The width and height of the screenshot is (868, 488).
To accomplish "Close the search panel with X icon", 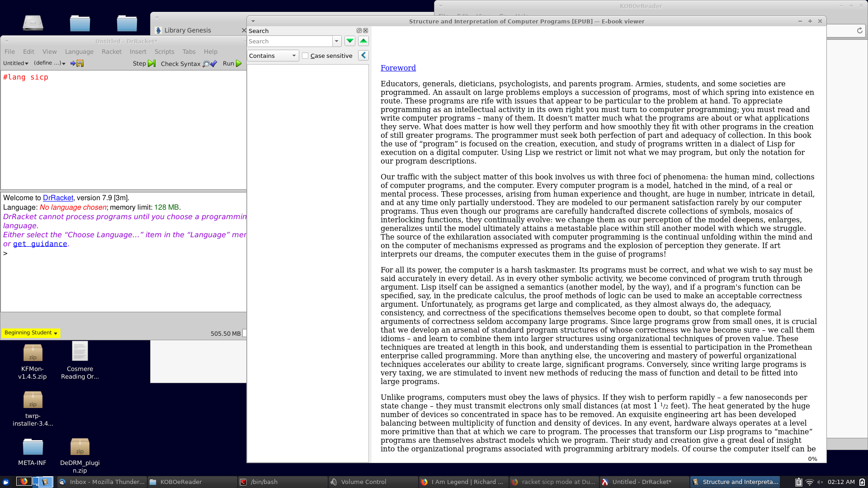I will point(366,31).
